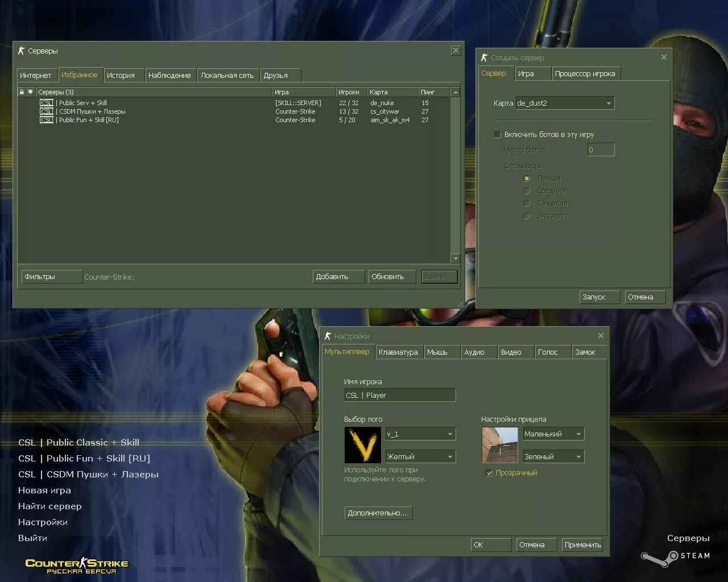Screen dimensions: 728x582
Task: Click the Запуск button
Action: [599, 297]
